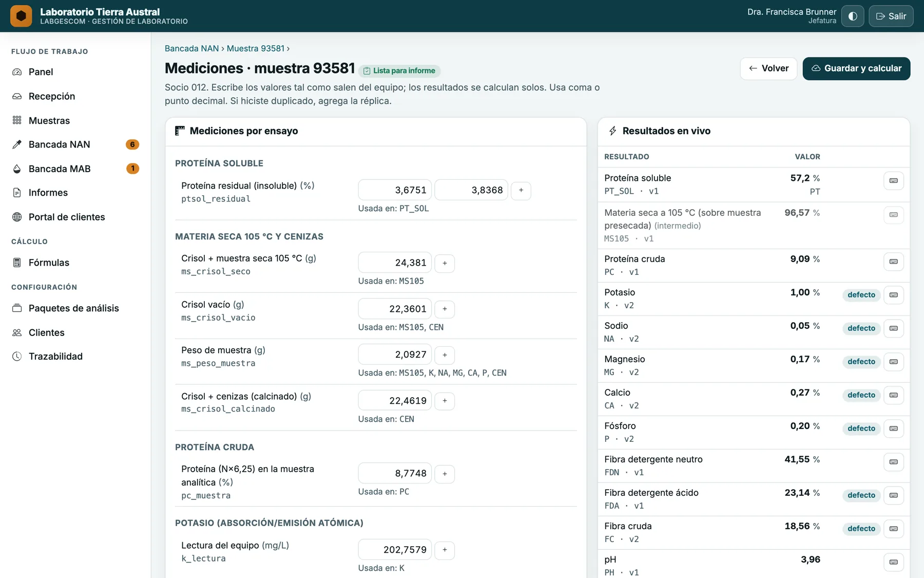Add replica for Peso de muestra
This screenshot has width=924, height=578.
(x=445, y=355)
